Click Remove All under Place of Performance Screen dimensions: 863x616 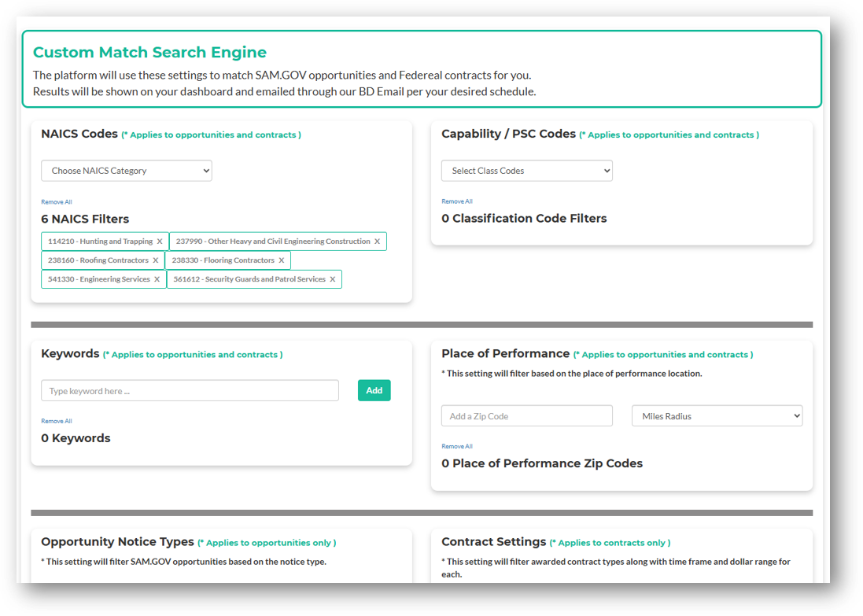click(x=457, y=446)
